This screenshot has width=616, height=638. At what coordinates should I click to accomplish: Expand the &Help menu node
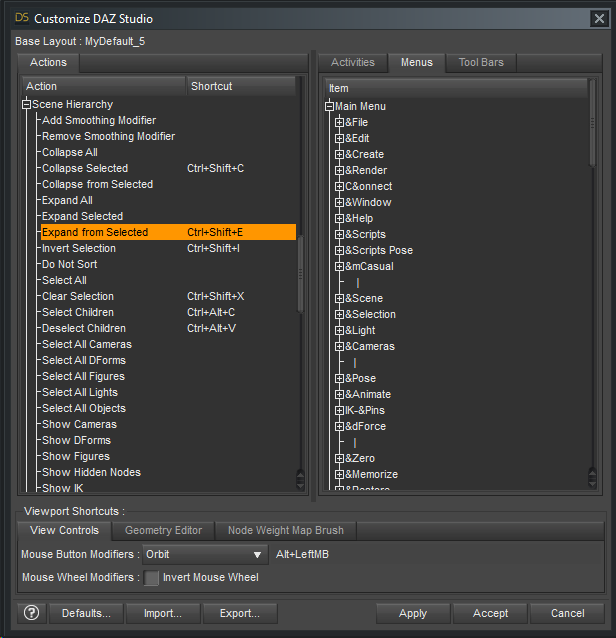point(339,218)
